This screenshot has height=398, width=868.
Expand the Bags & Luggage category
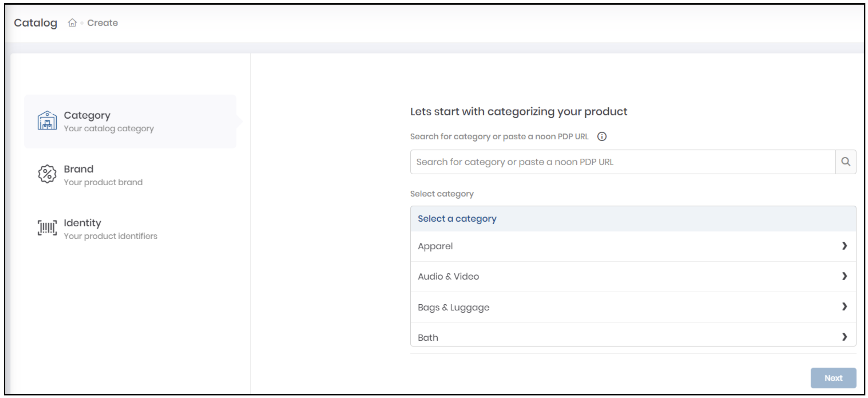click(845, 307)
